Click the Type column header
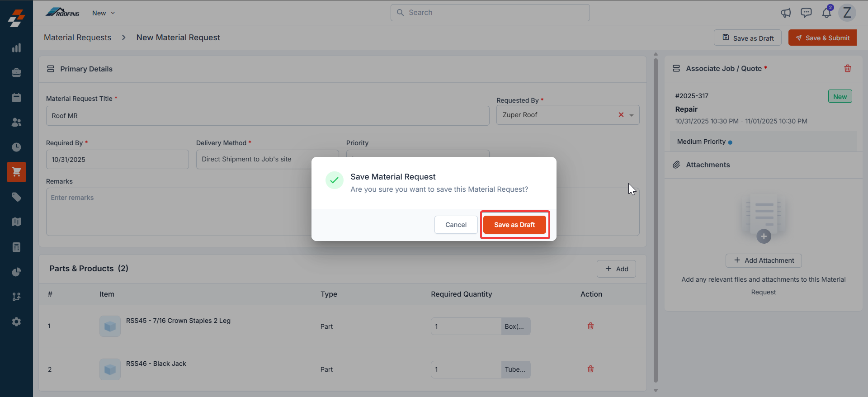Image resolution: width=868 pixels, height=397 pixels. 329,294
